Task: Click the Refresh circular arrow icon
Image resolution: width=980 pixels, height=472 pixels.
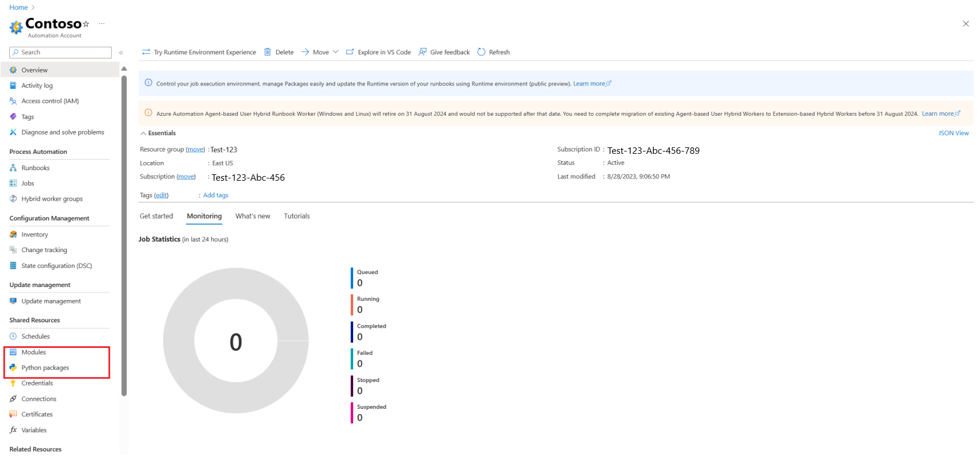Action: coord(481,52)
